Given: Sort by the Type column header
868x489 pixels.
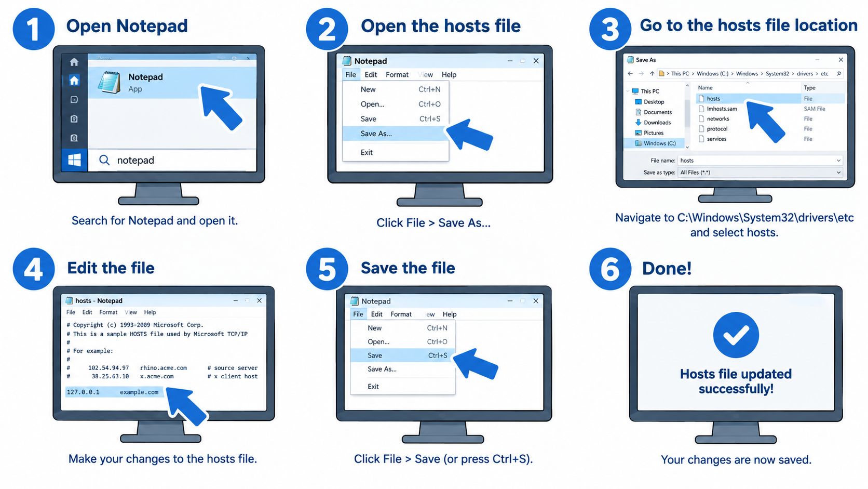Looking at the screenshot, I should pyautogui.click(x=809, y=88).
